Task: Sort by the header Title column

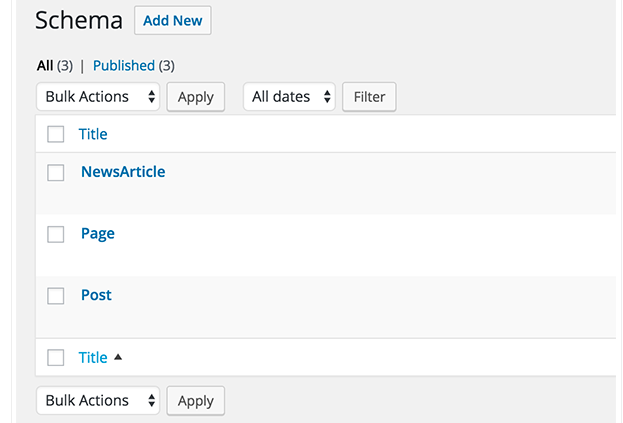Action: (93, 134)
